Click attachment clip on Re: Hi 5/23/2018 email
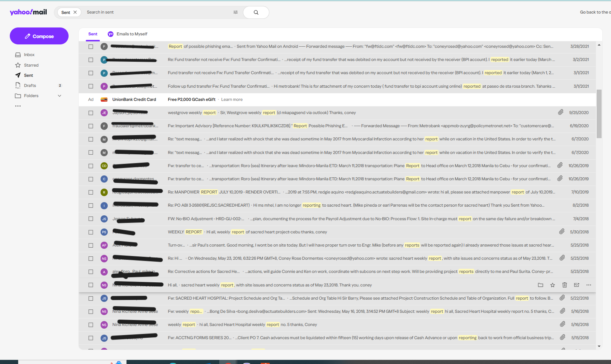 tap(562, 258)
